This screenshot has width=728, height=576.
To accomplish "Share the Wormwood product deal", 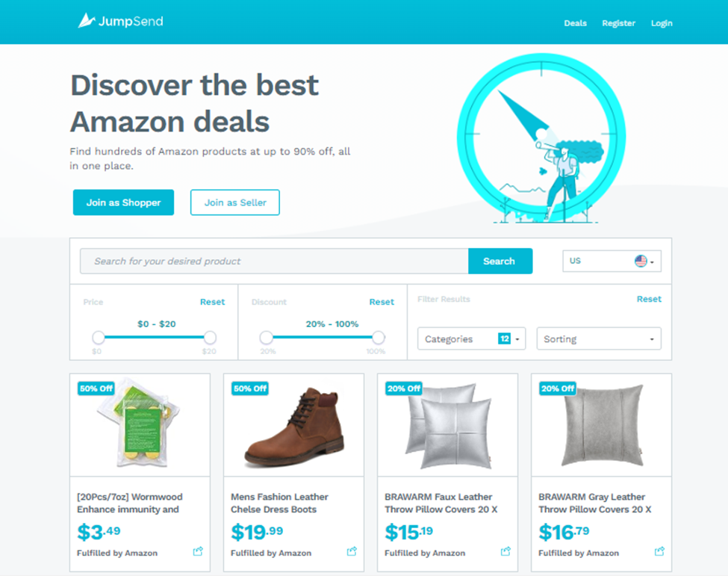I will (199, 551).
